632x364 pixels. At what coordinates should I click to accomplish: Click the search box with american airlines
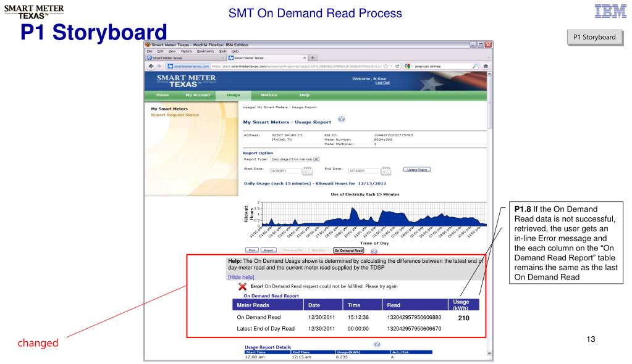[442, 66]
